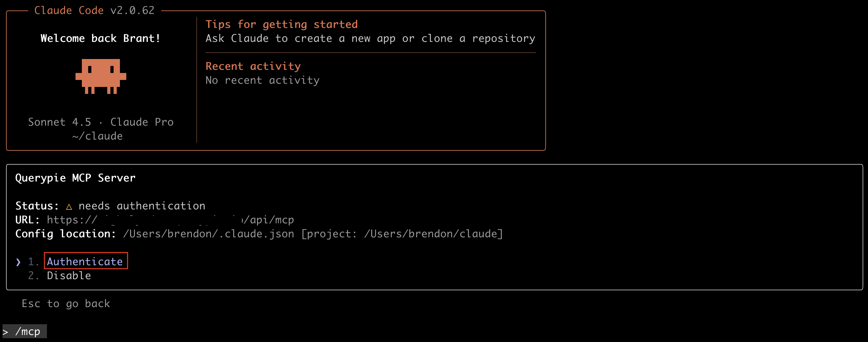The height and width of the screenshot is (342, 868).
Task: Click the 'Claude Code v2.0.62' title
Action: coord(94,10)
